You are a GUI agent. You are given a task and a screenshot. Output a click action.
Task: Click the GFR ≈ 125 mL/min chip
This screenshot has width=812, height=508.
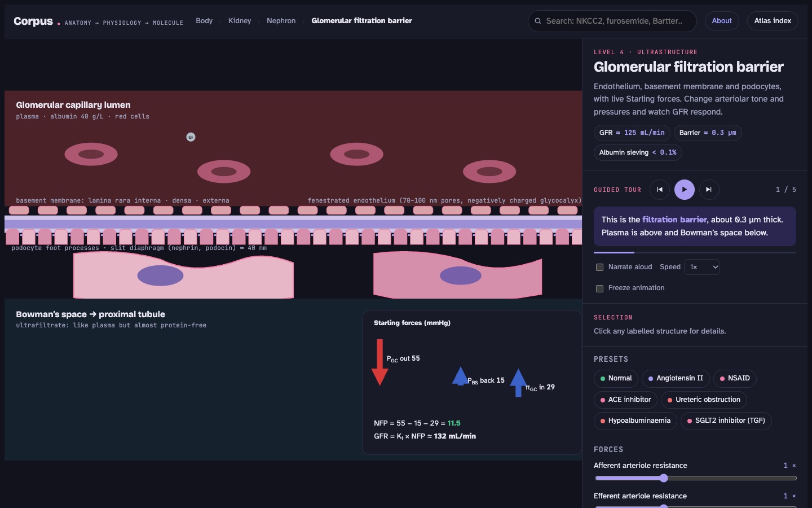coord(632,133)
